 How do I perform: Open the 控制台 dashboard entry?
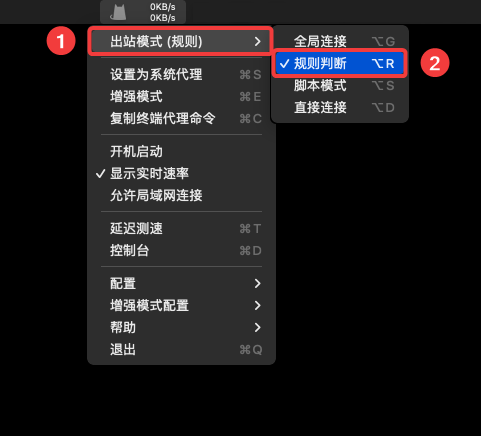pos(181,250)
